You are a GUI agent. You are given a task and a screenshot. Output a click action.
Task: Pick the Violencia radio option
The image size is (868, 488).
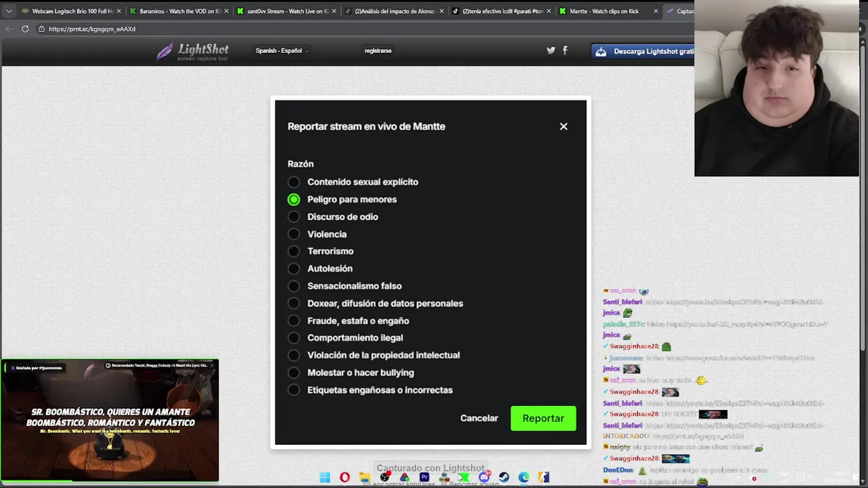294,234
